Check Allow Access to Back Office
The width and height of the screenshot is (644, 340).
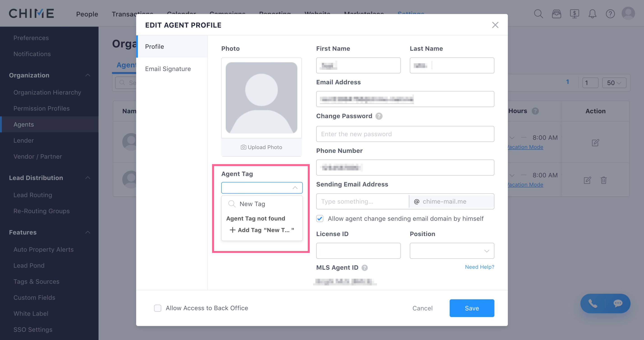[x=157, y=308]
